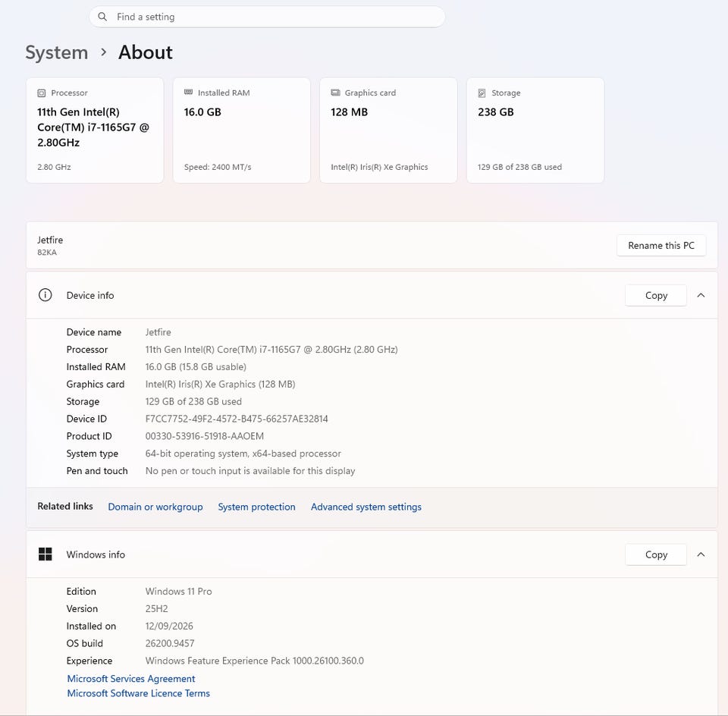Click the Storage drive icon
728x716 pixels.
[482, 93]
